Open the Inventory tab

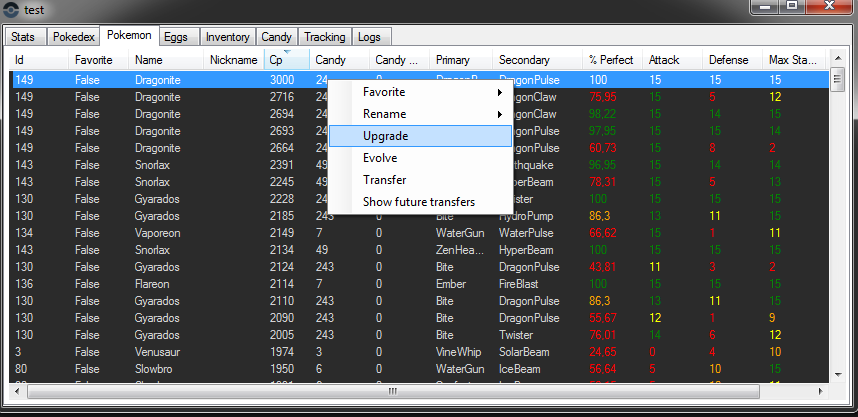[228, 37]
